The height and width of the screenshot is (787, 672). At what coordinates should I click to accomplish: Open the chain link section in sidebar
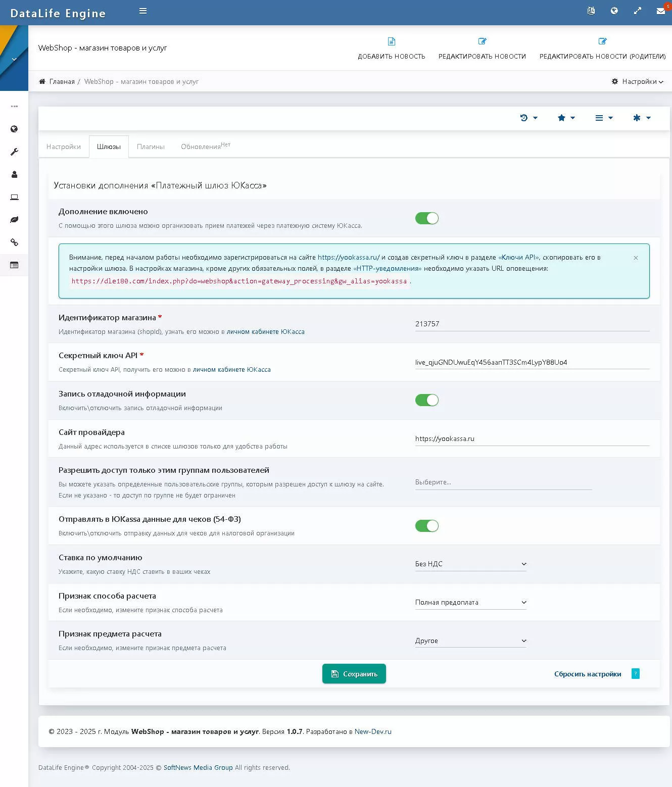coord(14,242)
